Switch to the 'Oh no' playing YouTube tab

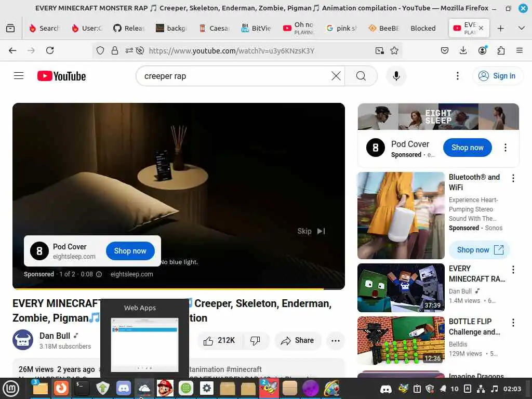coord(299,28)
